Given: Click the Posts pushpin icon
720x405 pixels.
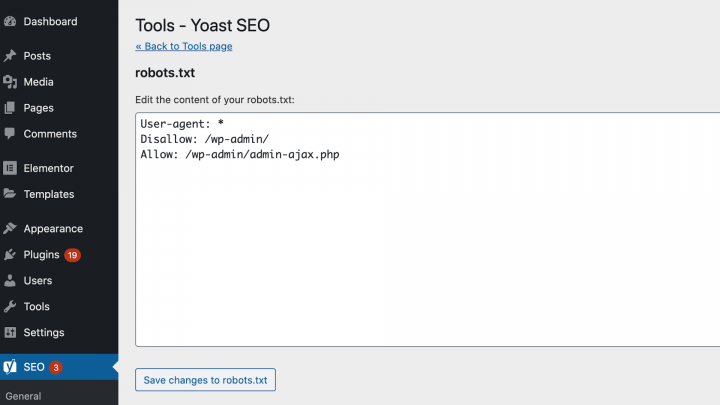Looking at the screenshot, I should click(10, 56).
